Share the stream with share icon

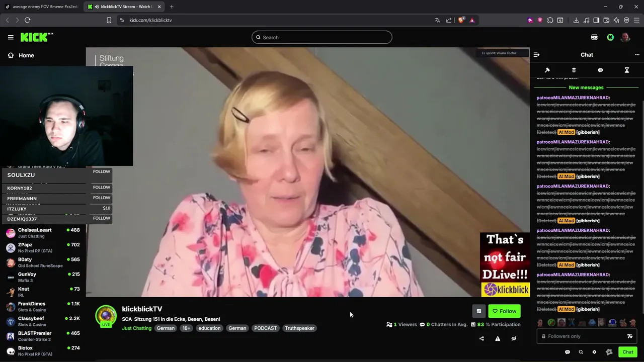point(481,339)
